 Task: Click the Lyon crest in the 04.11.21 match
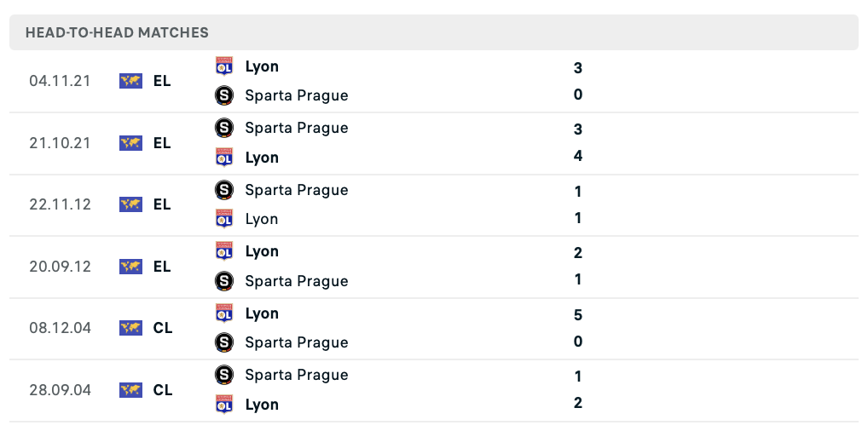click(x=223, y=66)
